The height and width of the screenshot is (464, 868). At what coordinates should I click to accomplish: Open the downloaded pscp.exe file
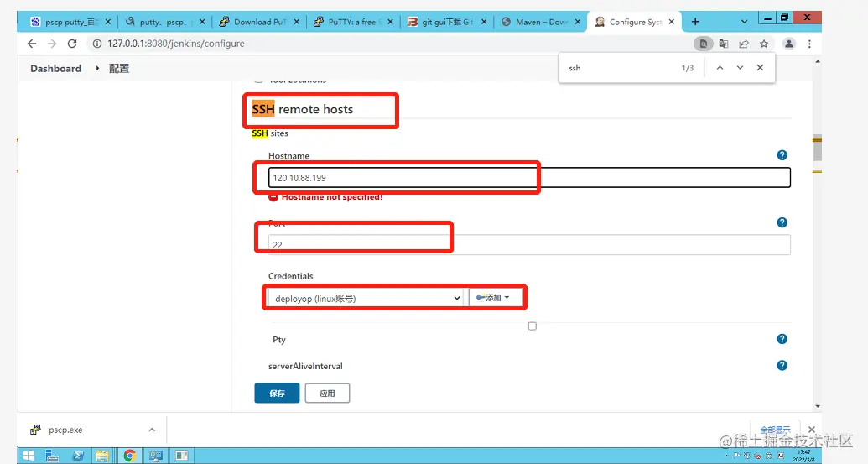[65, 430]
